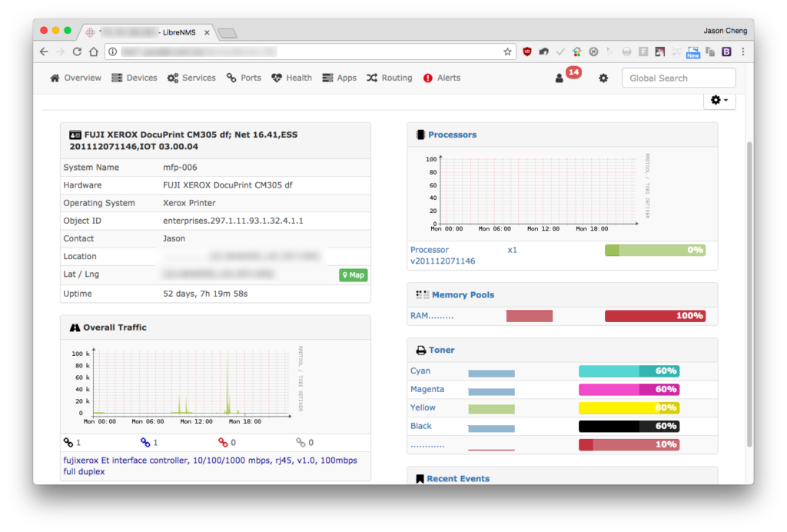The width and height of the screenshot is (787, 532).
Task: Open the RAM memory pool link
Action: 432,316
